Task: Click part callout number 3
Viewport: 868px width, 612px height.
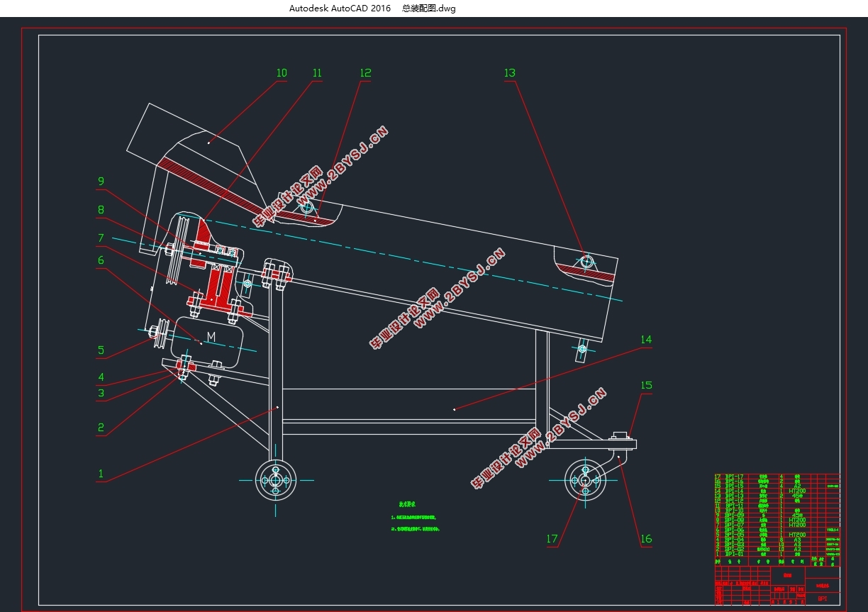Action: tap(101, 393)
